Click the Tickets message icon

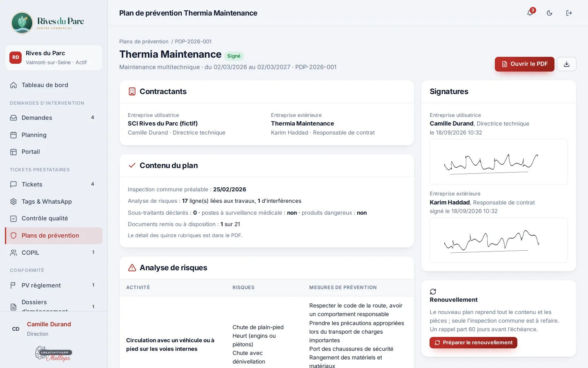pyautogui.click(x=13, y=184)
